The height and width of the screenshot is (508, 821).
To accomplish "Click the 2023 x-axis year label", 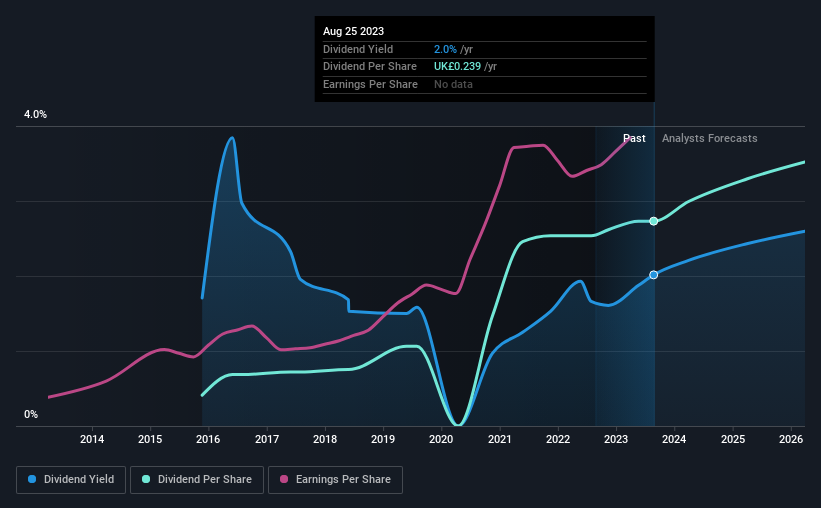I will click(616, 439).
